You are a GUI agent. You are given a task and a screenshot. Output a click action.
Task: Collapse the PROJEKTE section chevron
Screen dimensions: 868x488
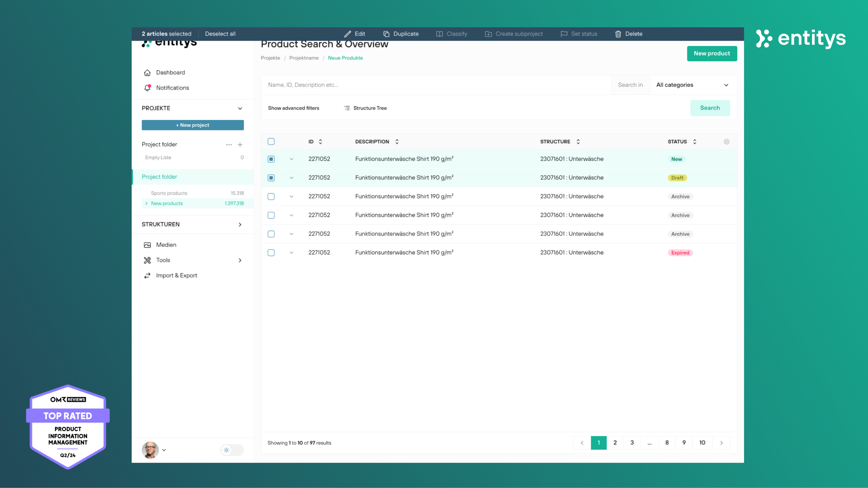click(x=240, y=108)
